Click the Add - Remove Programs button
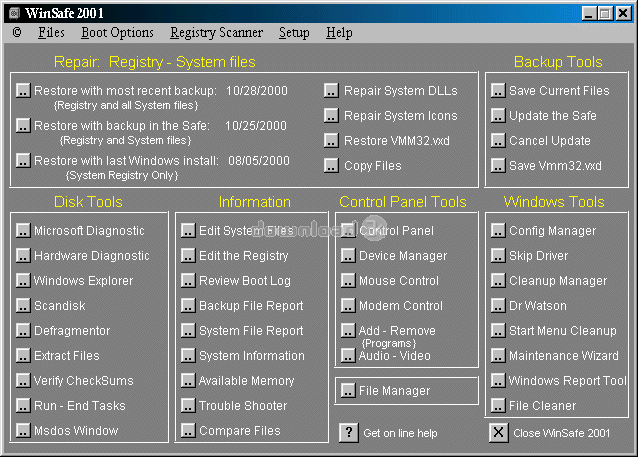The height and width of the screenshot is (457, 638). (x=348, y=330)
